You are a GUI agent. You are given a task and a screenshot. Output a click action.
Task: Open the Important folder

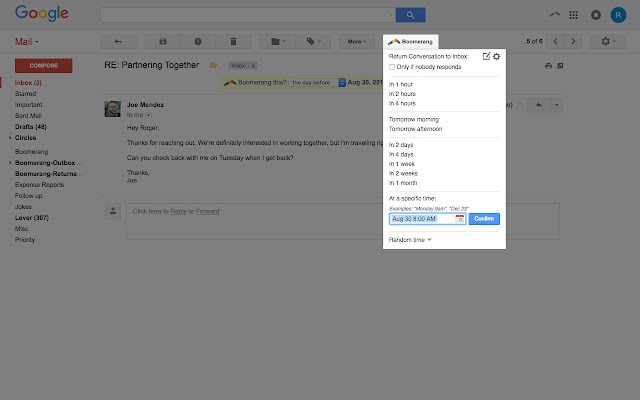click(29, 105)
